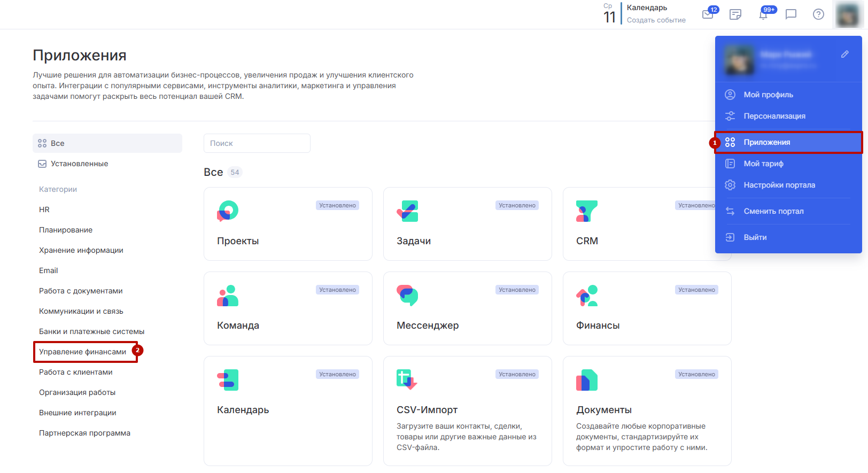Filter by Управление финансами category
The height and width of the screenshot is (473, 868).
coord(83,352)
